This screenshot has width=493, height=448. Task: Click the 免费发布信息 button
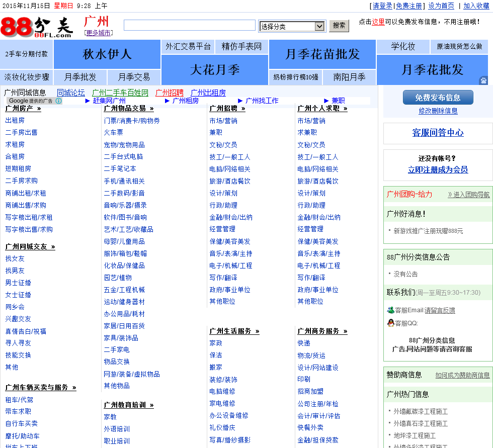(x=438, y=98)
